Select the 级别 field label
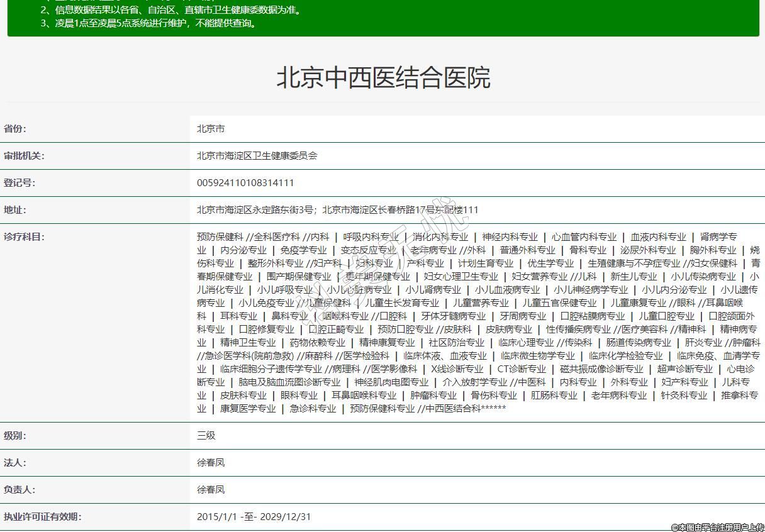The image size is (765, 532). click(15, 436)
